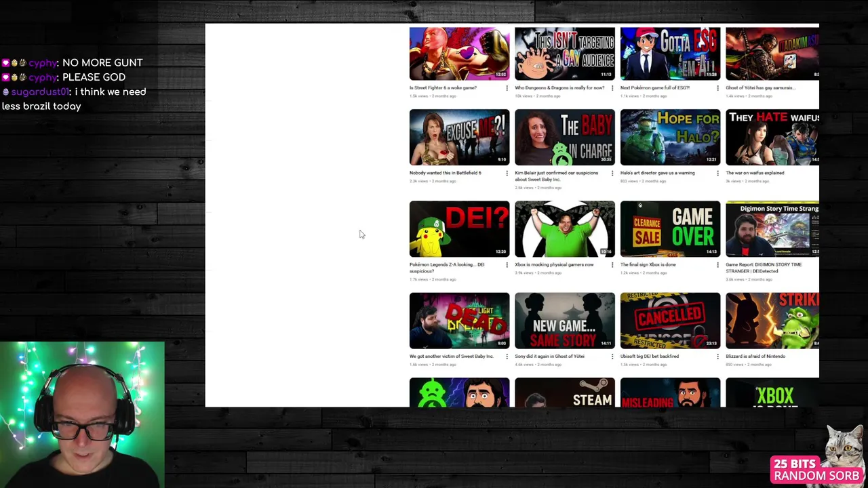The image size is (868, 488).
Task: Click chat message 'NO MORE GUNT'
Action: 102,62
